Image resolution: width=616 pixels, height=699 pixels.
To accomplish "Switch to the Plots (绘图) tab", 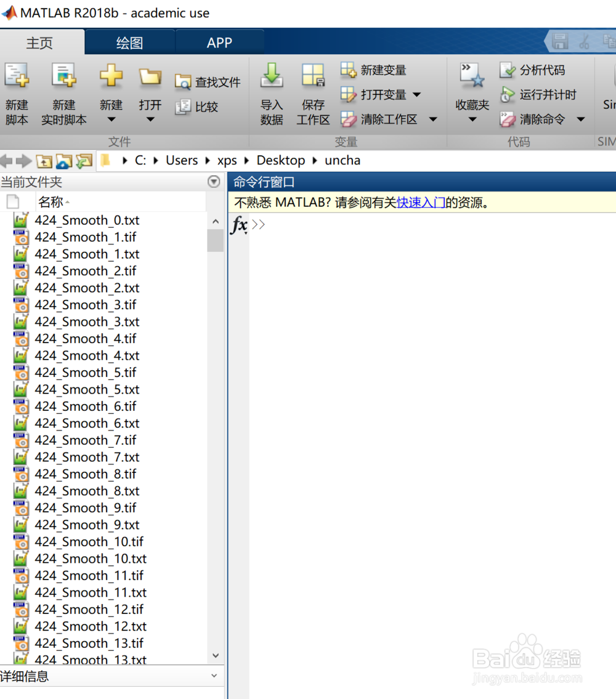I will [x=129, y=42].
